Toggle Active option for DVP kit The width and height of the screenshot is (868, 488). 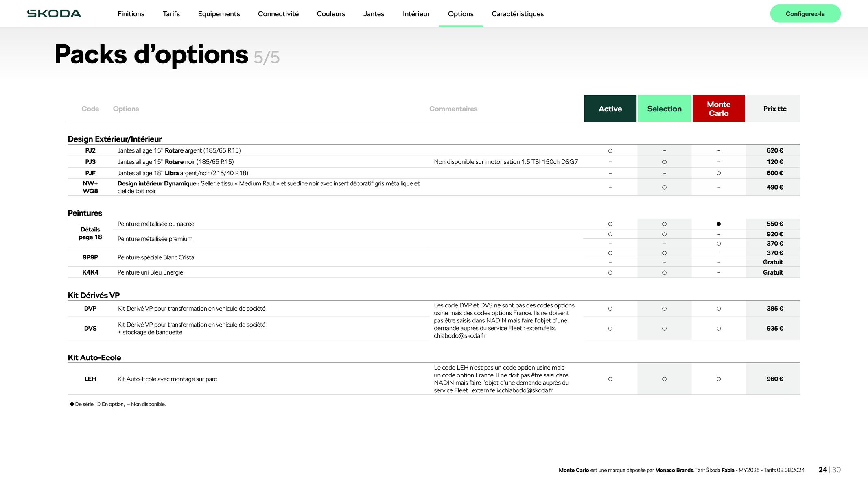[610, 309]
